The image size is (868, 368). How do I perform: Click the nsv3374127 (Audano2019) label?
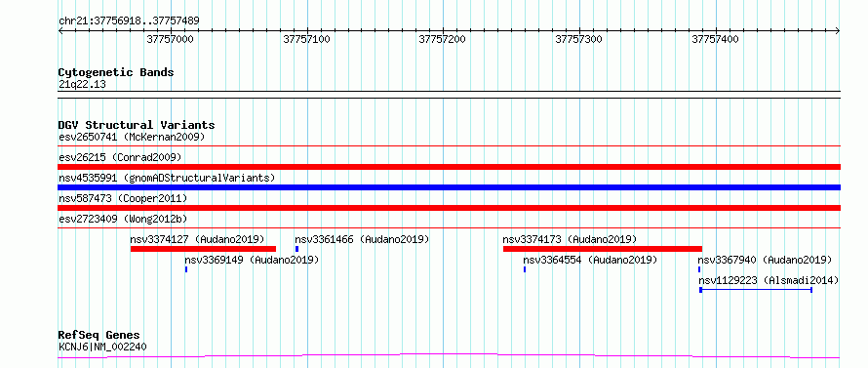(x=198, y=239)
